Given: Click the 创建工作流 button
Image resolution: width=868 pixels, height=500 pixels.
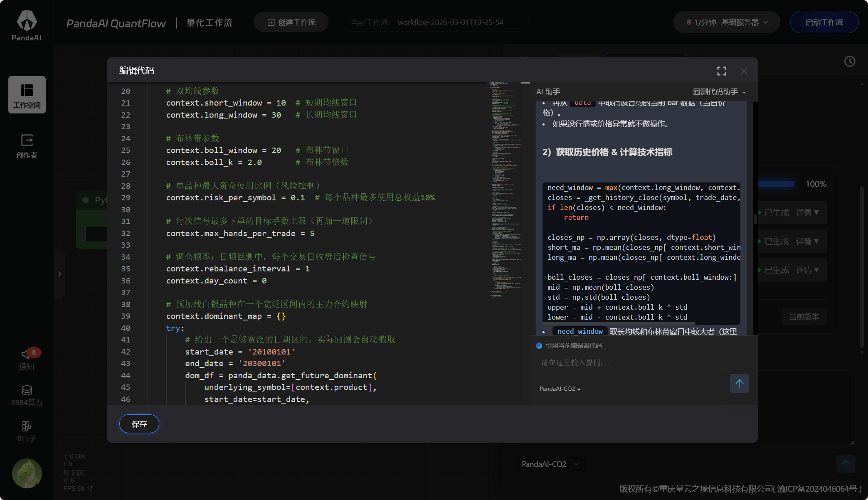Looking at the screenshot, I should 291,22.
